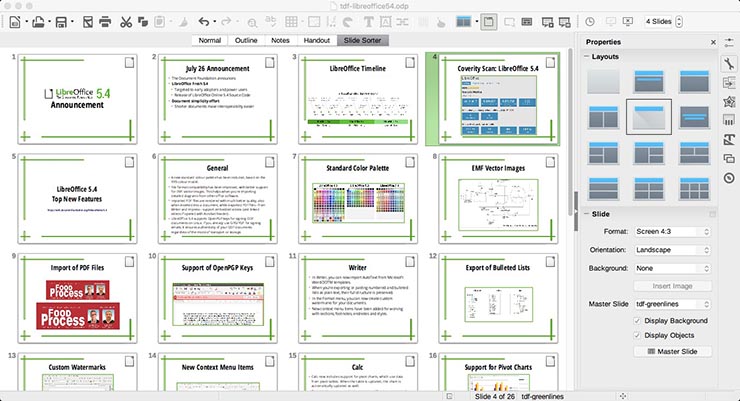This screenshot has width=740, height=401.
Task: Uncheck the Display Background checkbox
Action: (639, 321)
